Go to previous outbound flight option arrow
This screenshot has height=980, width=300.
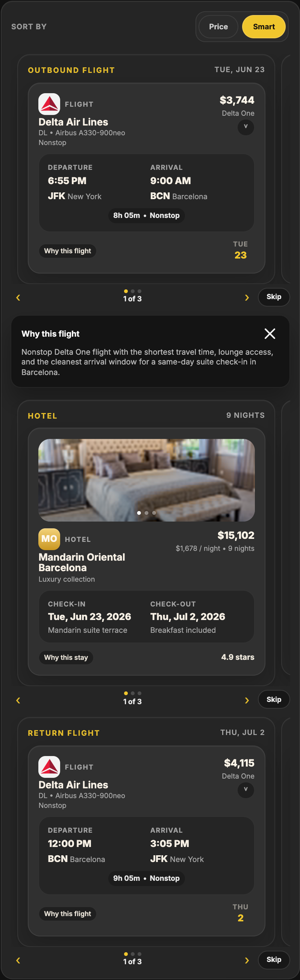[18, 298]
